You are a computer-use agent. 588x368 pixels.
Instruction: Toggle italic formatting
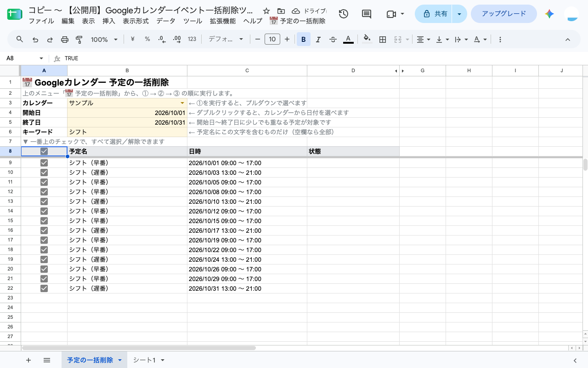pyautogui.click(x=318, y=40)
